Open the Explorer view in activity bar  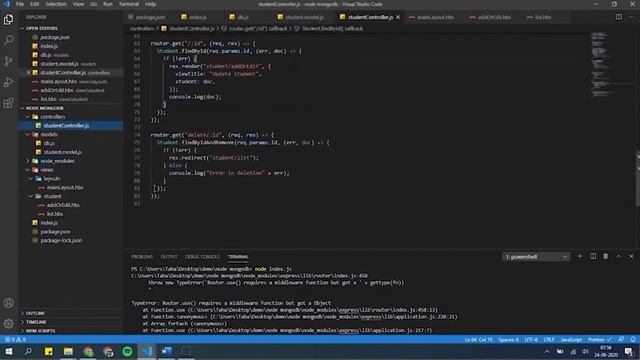pos(8,19)
